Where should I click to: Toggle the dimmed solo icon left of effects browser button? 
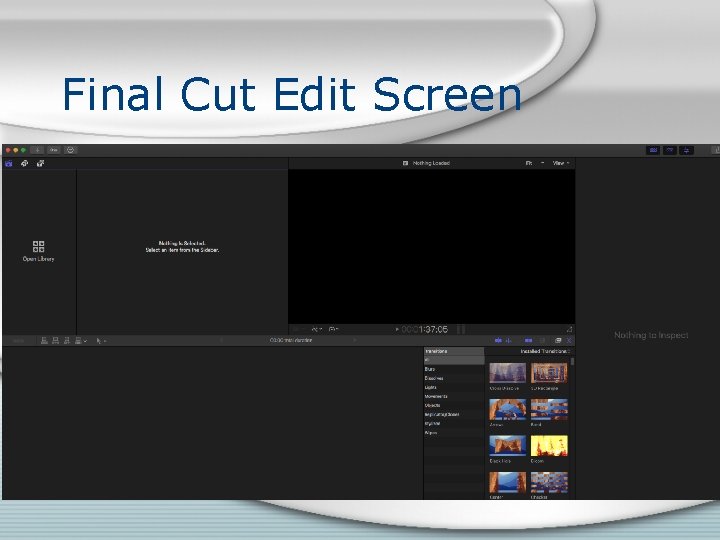click(x=542, y=340)
